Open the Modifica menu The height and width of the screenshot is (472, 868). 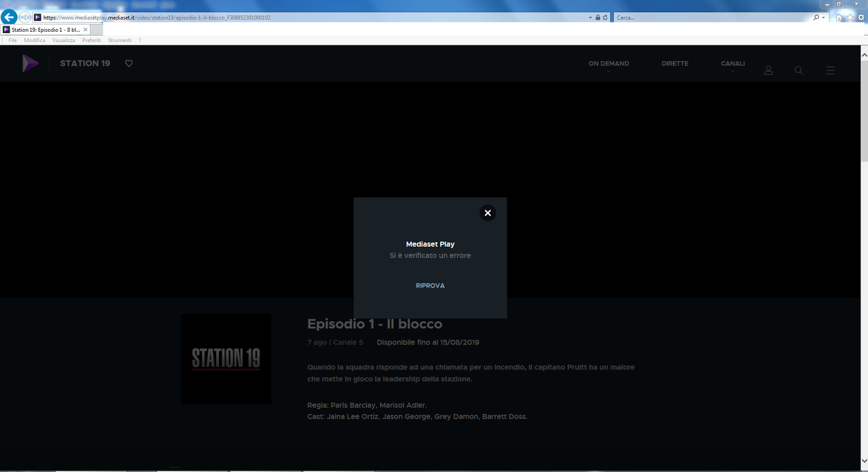pyautogui.click(x=35, y=41)
